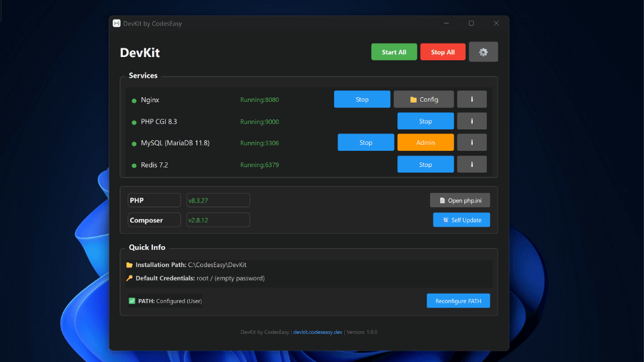This screenshot has height=362, width=644.
Task: Select the PHP CGI 8.3 service name
Action: [159, 121]
